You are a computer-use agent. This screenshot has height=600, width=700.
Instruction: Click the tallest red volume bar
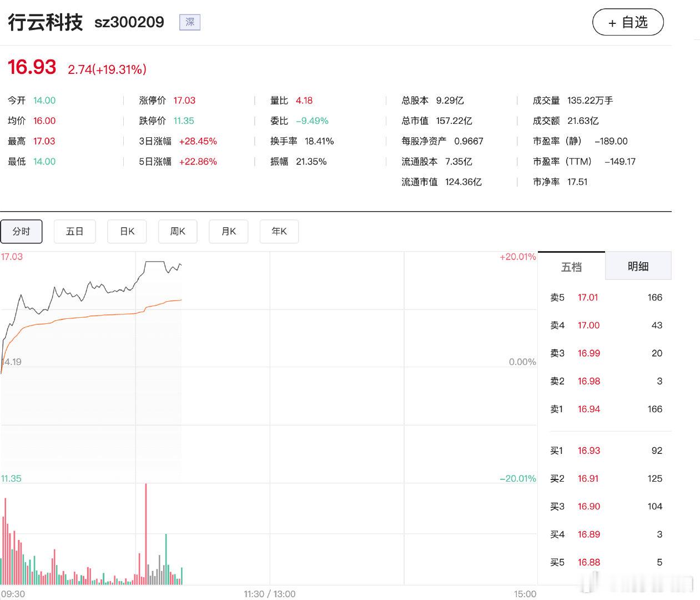pyautogui.click(x=146, y=534)
